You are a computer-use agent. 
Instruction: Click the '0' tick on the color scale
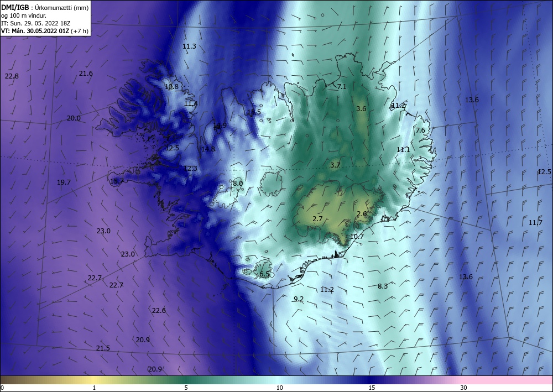coord(2,388)
